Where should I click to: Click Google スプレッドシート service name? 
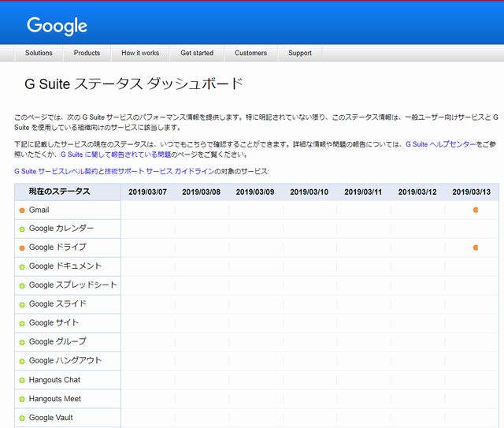(73, 285)
